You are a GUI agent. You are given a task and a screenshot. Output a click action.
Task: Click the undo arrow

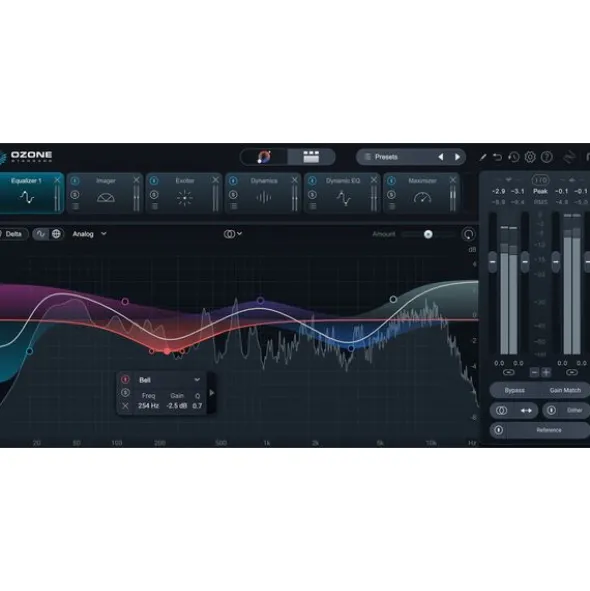coord(498,157)
